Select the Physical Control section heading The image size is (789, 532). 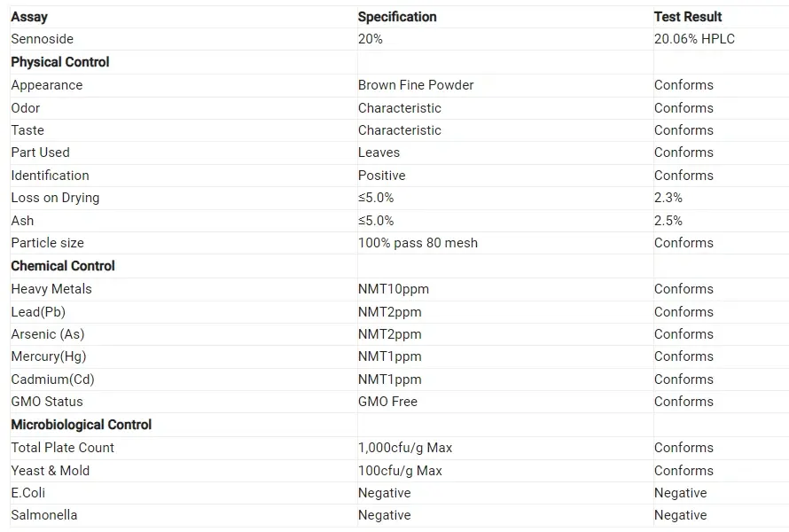pos(60,62)
